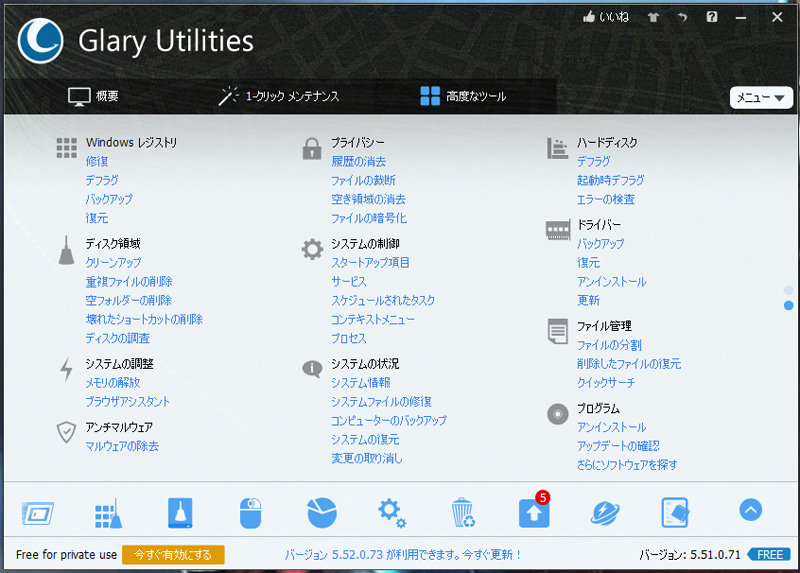
Task: Open メモリの解放 link
Action: pos(113,382)
